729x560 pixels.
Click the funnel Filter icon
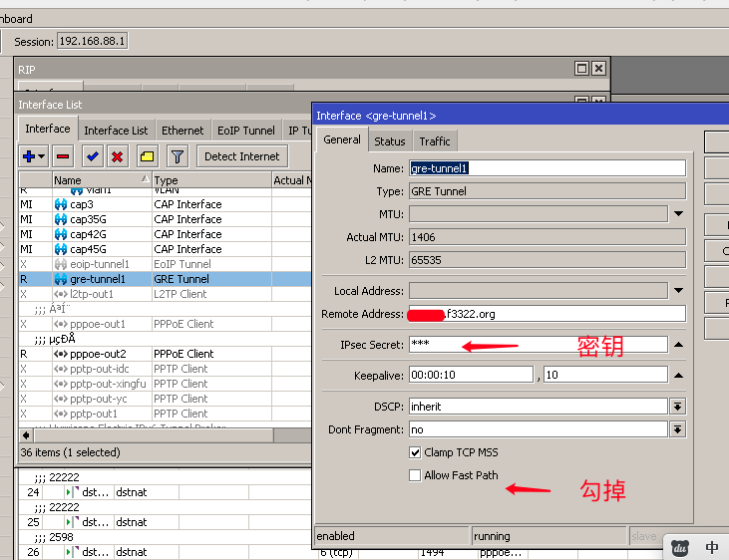point(178,156)
